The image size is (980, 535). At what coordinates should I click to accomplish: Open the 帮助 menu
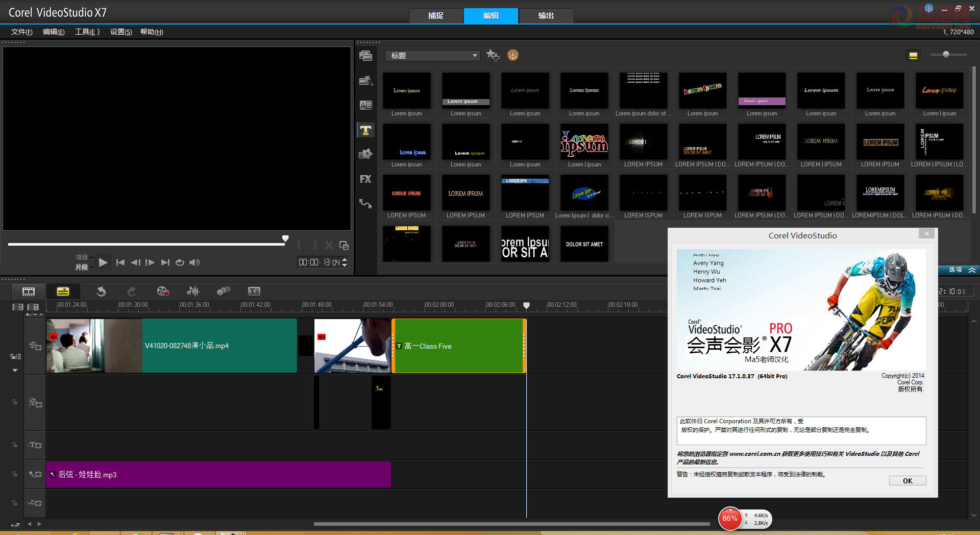[x=152, y=32]
